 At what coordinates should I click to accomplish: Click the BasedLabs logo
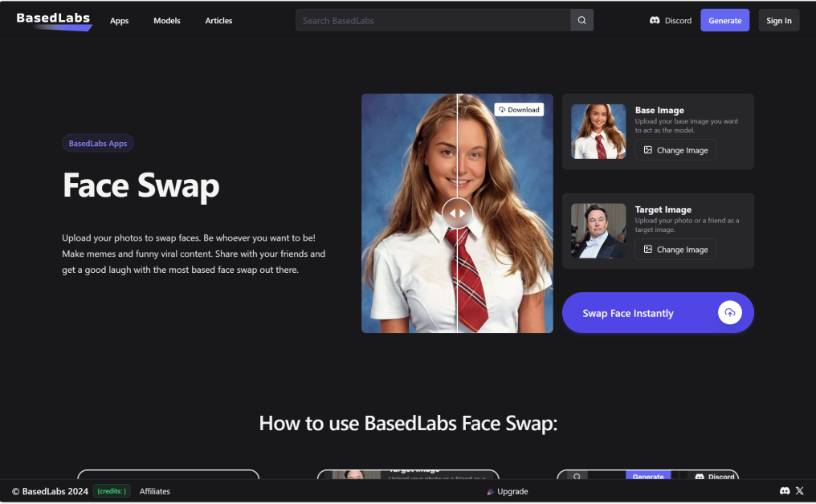pyautogui.click(x=54, y=20)
